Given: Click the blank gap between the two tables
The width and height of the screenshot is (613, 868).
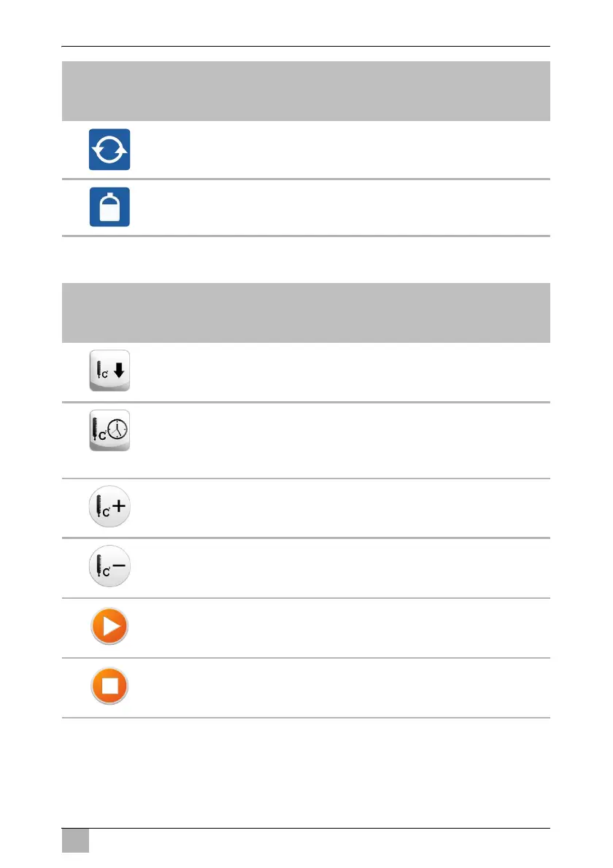Looking at the screenshot, I should (x=306, y=260).
